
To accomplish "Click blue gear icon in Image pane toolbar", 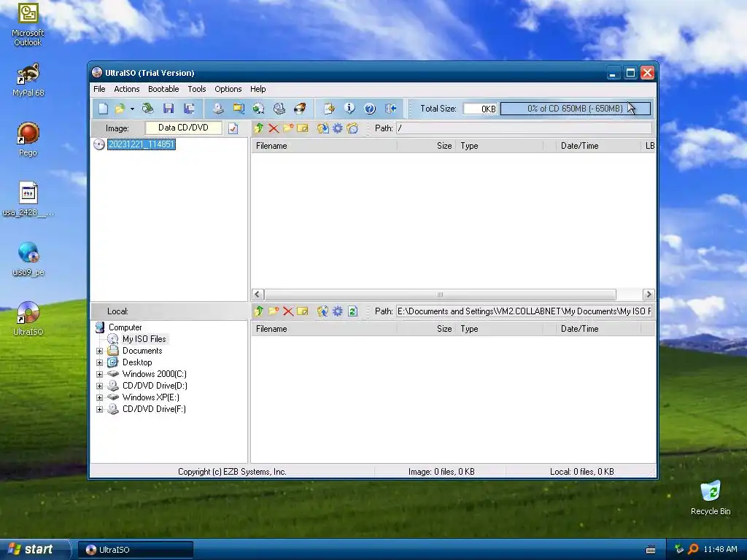I will coord(337,128).
